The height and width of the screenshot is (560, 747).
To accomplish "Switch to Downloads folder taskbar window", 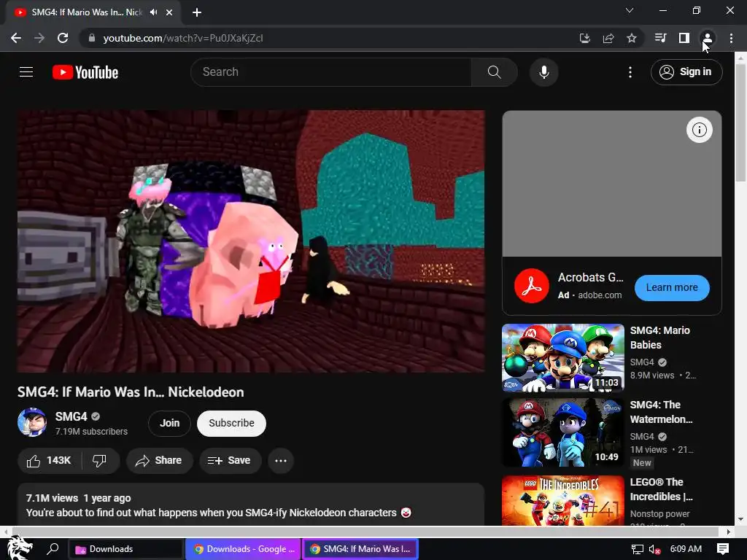I will pos(125,549).
